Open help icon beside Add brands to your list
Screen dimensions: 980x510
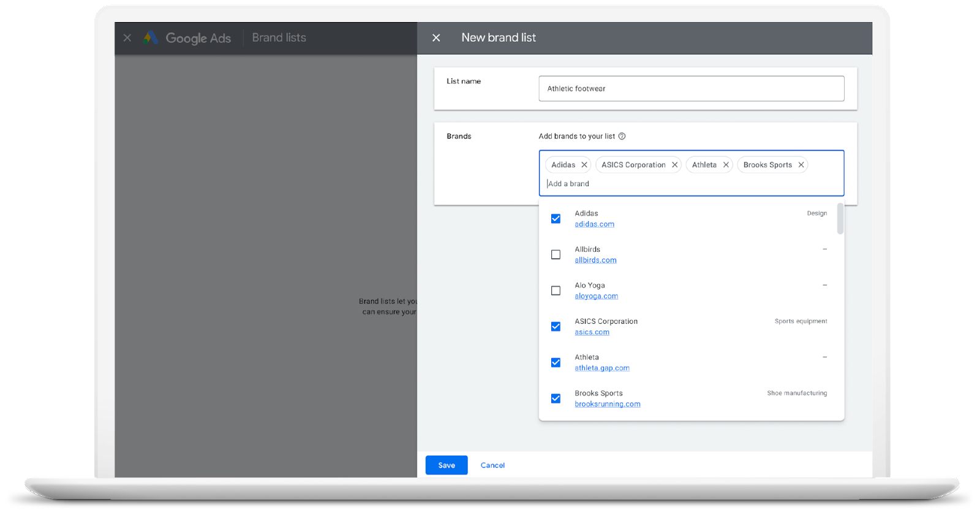pyautogui.click(x=622, y=137)
